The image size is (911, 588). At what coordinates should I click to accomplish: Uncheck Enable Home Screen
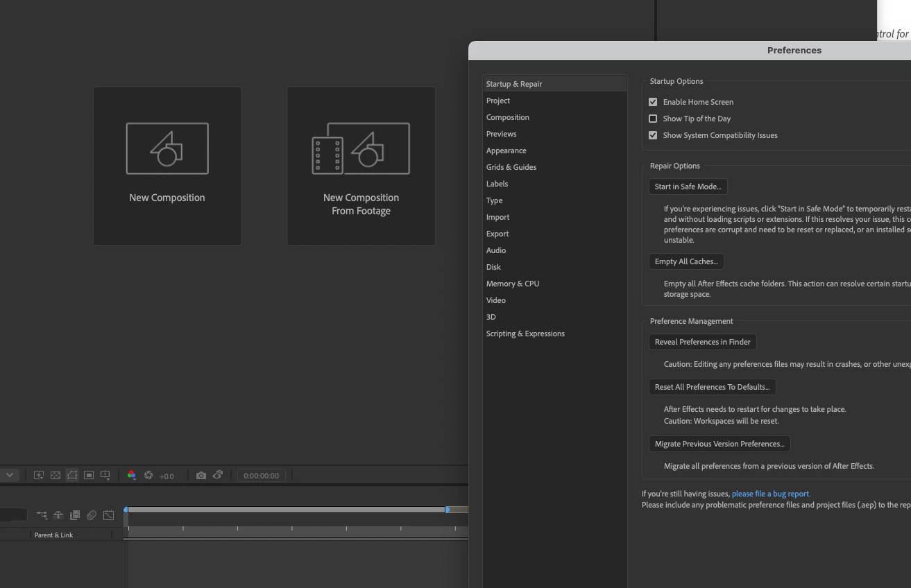click(x=653, y=102)
